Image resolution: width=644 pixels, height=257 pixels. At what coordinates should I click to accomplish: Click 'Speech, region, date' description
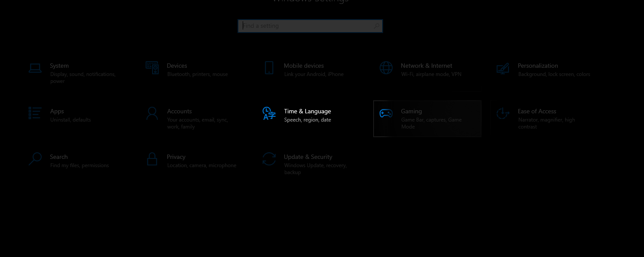point(308,120)
